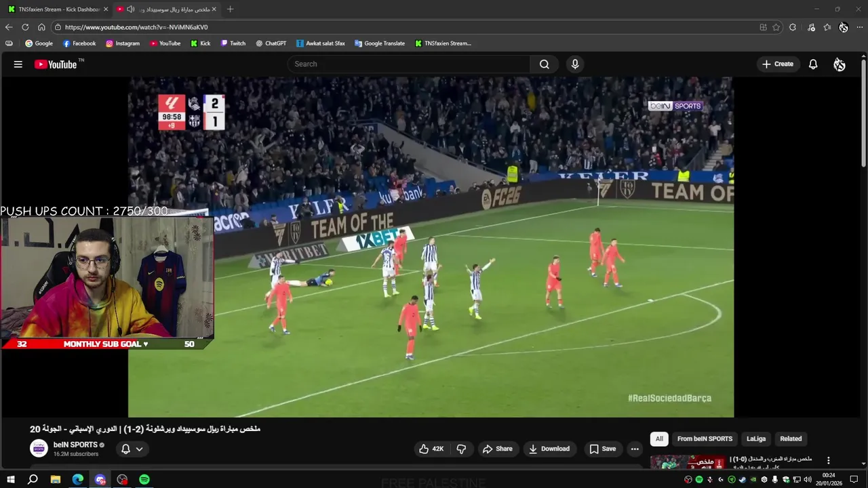Screen dimensions: 868x488
Task: Open ChatGPT bookmark
Action: tap(271, 43)
